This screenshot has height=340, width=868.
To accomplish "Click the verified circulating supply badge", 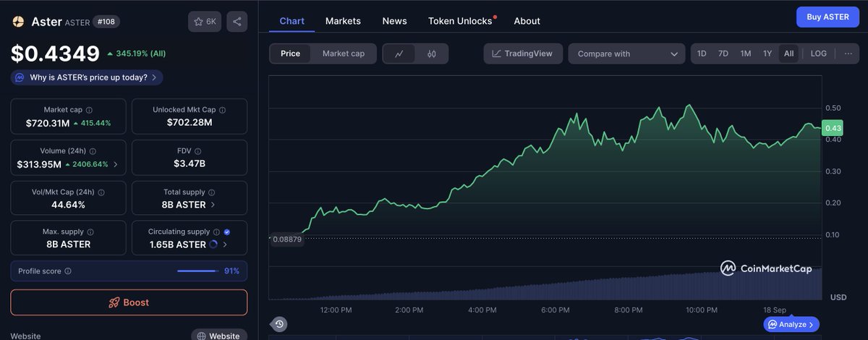I will click(x=227, y=232).
